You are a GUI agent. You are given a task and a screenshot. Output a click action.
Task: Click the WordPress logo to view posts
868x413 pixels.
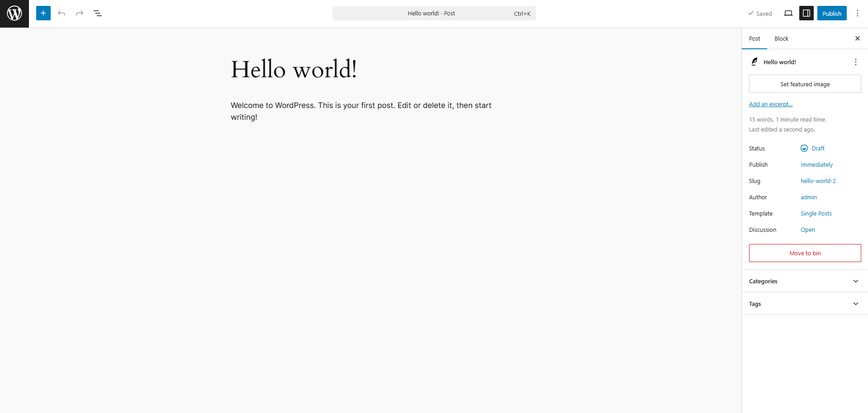(14, 14)
